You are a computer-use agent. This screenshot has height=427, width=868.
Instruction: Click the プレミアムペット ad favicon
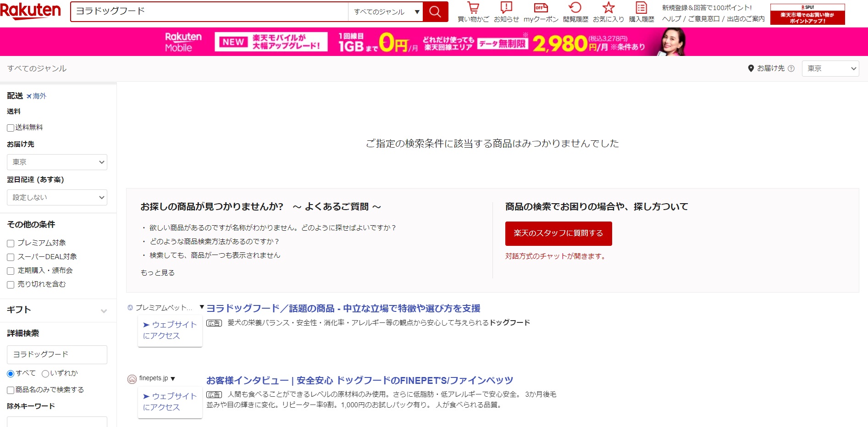point(130,308)
